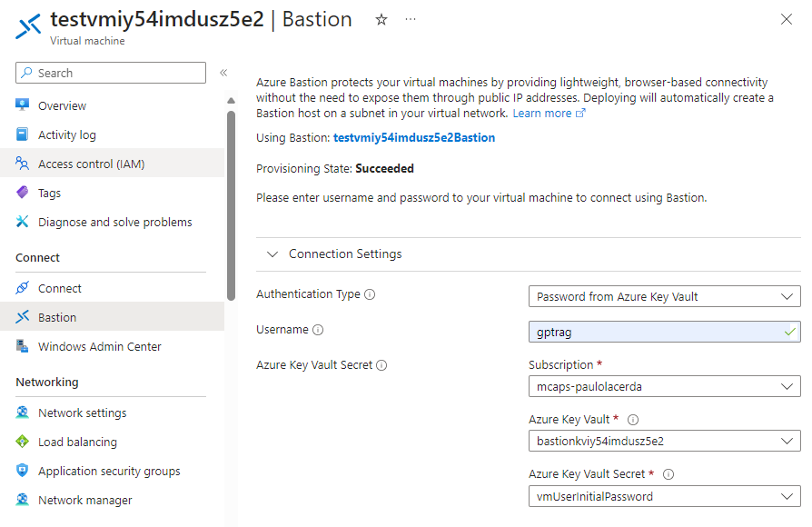Click the sidebar scrollbar thumb

click(231, 205)
